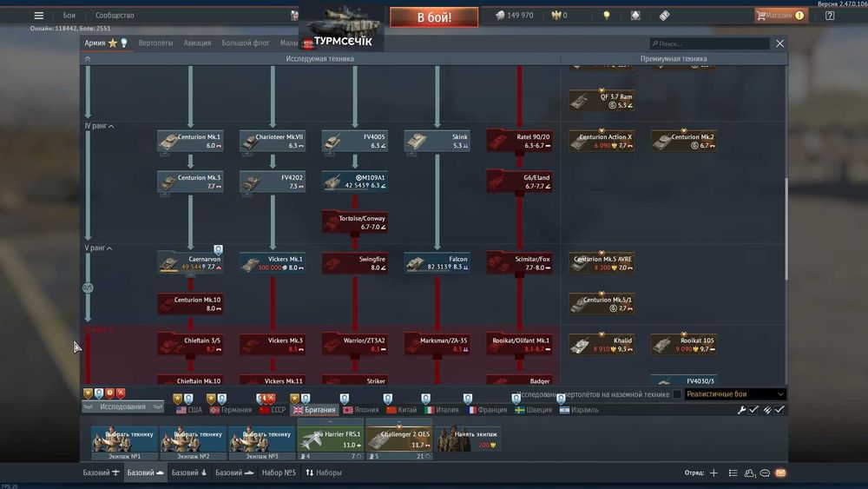Screen dimensions: 868x489
Task: Collapse the tree with the top-left chevron
Action: [88, 59]
